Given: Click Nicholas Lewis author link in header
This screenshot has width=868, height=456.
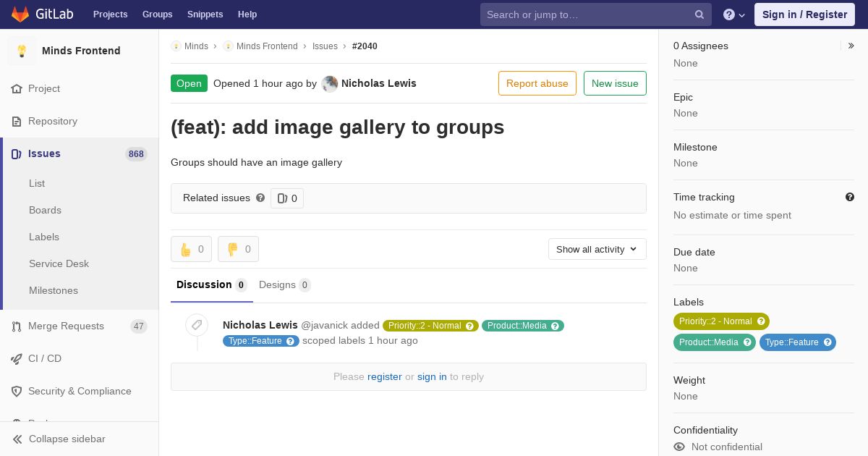Looking at the screenshot, I should pyautogui.click(x=379, y=83).
